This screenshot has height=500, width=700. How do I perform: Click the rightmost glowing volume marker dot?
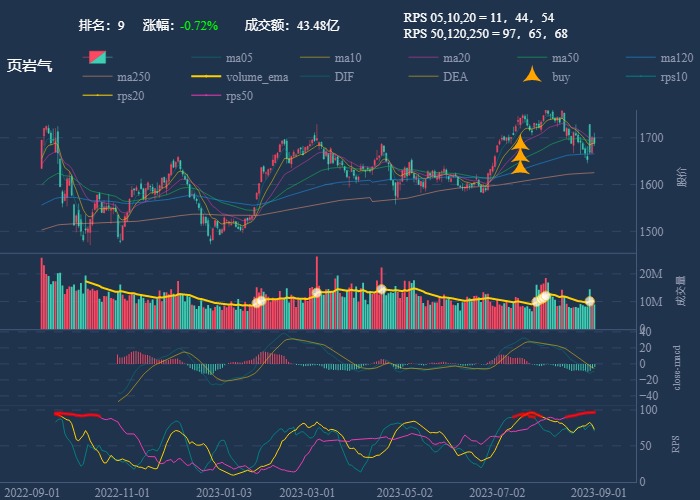click(590, 301)
